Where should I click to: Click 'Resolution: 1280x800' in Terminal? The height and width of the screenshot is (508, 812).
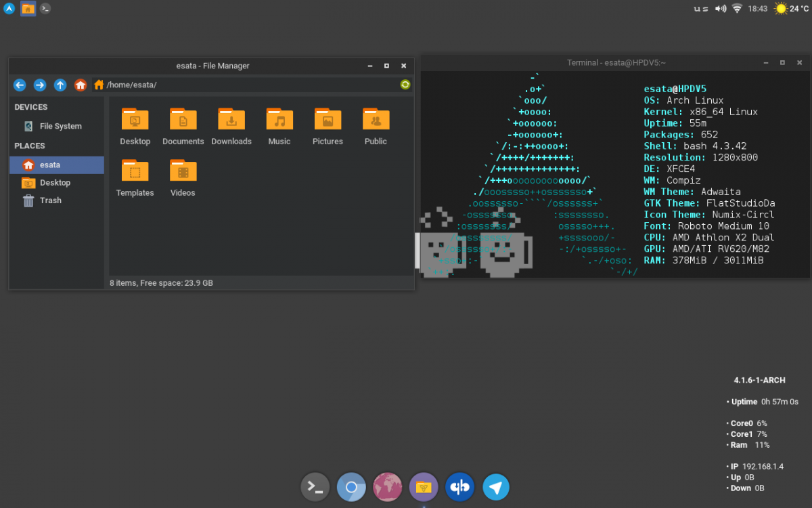[701, 158]
